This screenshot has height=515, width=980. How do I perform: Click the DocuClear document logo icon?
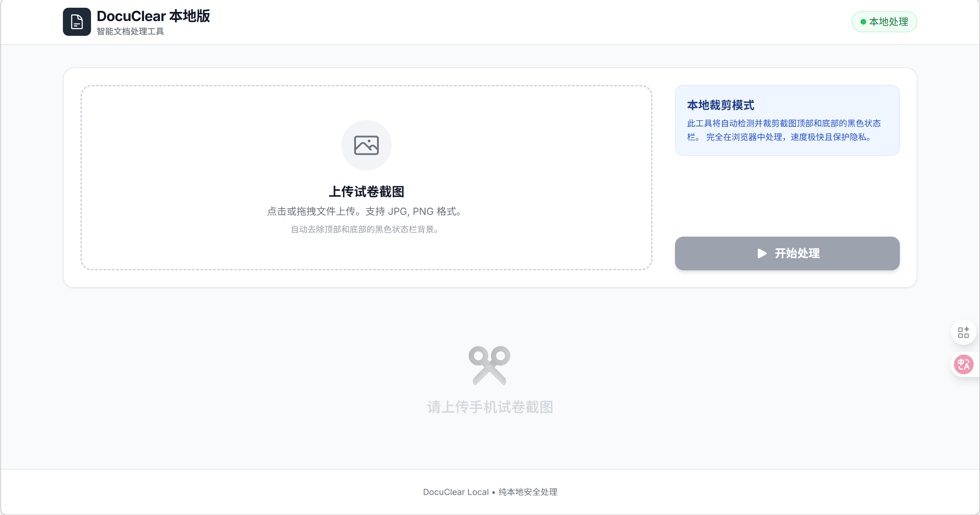point(77,22)
